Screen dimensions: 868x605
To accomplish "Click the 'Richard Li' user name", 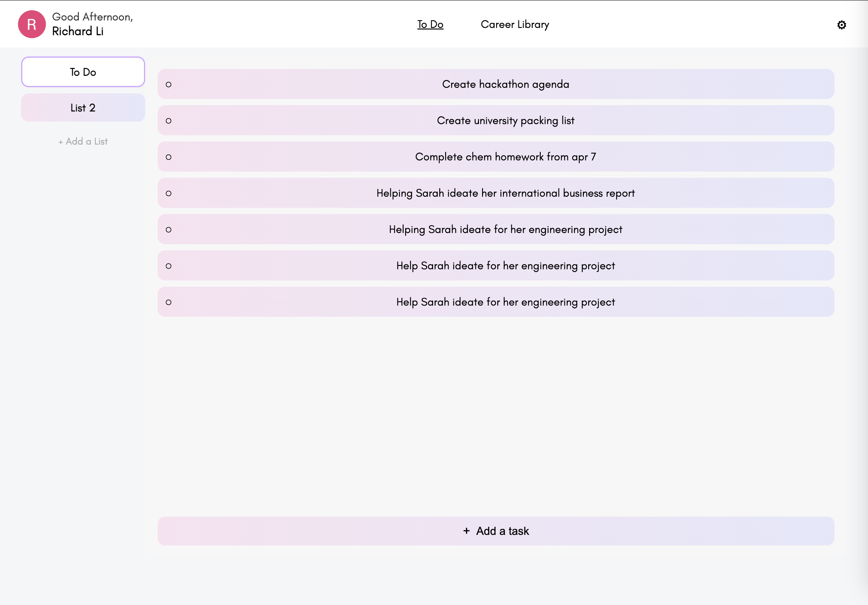I will point(78,31).
